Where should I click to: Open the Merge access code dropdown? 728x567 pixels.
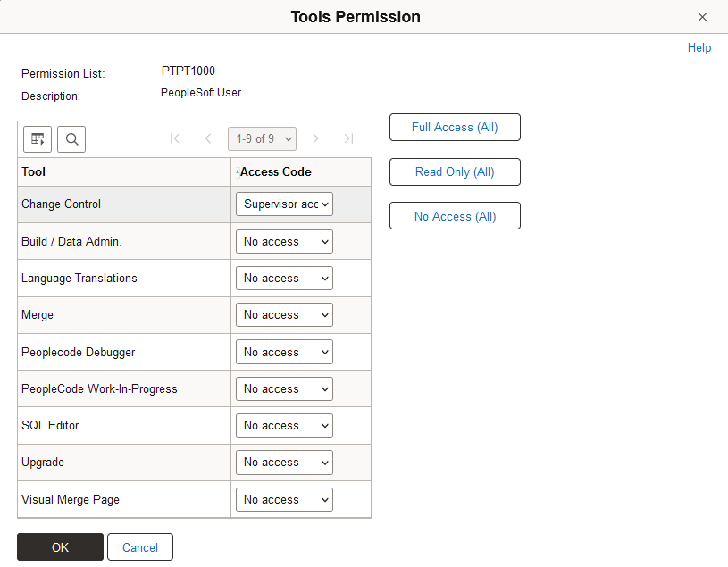[x=284, y=314]
